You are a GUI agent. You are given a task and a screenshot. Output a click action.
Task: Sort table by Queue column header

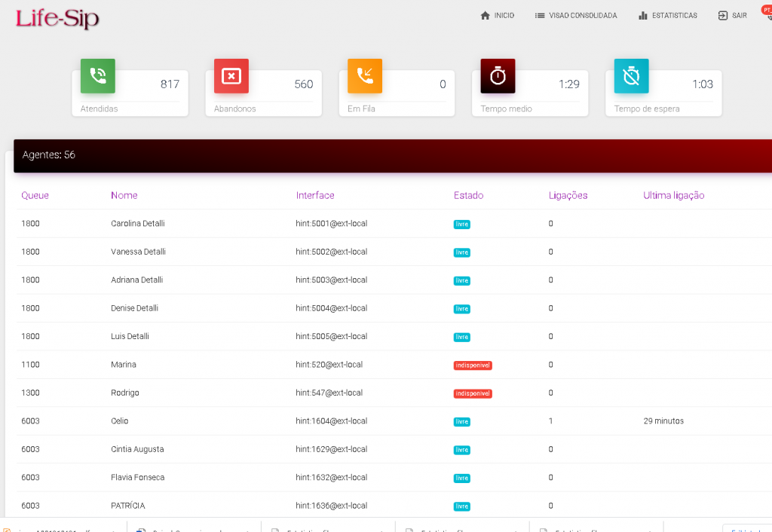pyautogui.click(x=35, y=195)
